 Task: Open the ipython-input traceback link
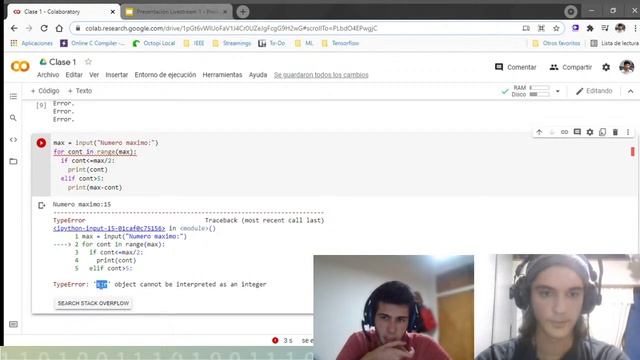(109, 228)
